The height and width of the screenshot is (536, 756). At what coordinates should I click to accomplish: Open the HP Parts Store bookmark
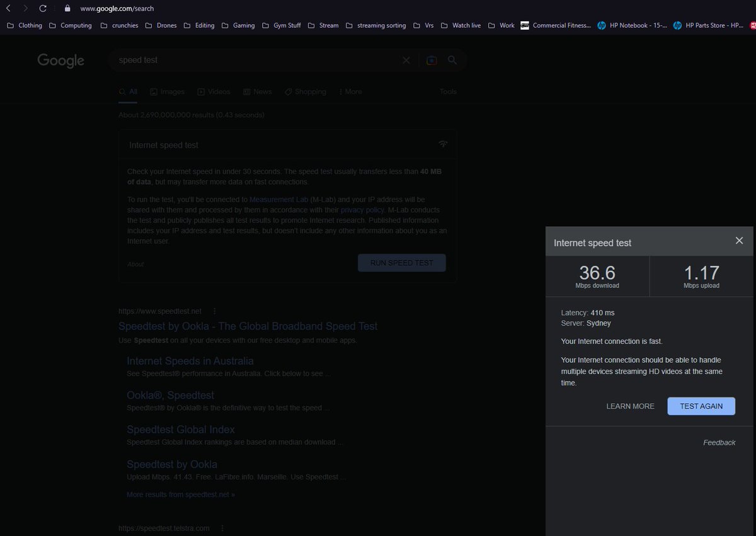tap(708, 26)
